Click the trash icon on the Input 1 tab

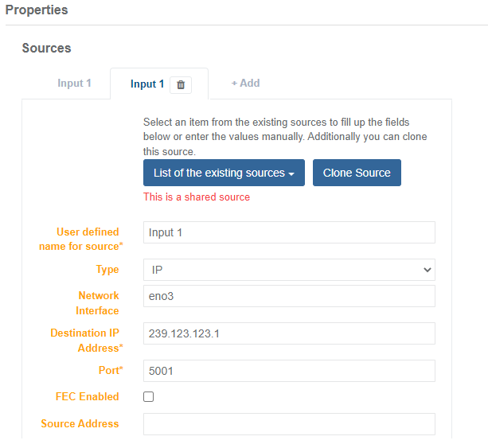pos(181,84)
